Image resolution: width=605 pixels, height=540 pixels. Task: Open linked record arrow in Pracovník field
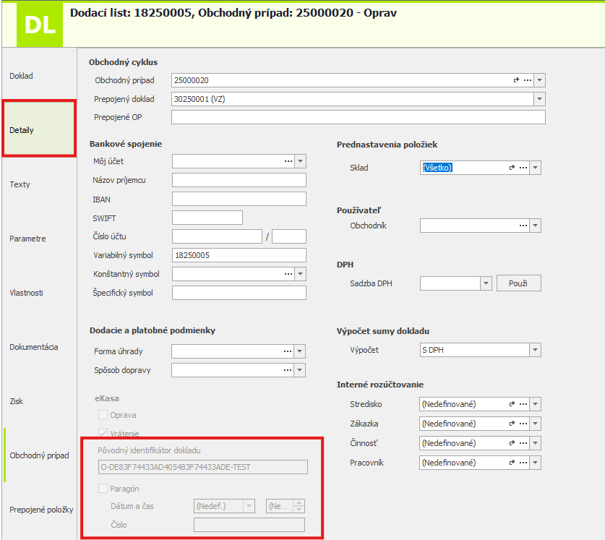point(512,462)
